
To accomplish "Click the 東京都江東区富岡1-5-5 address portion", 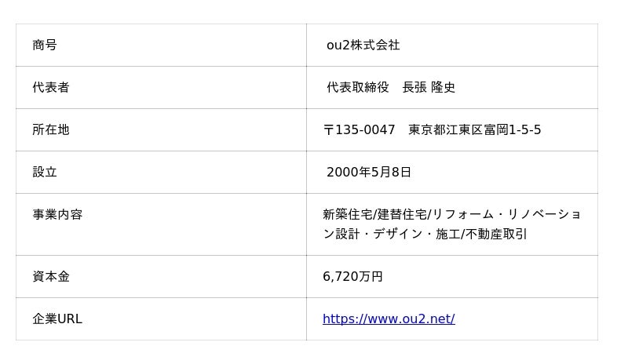I will click(475, 129).
